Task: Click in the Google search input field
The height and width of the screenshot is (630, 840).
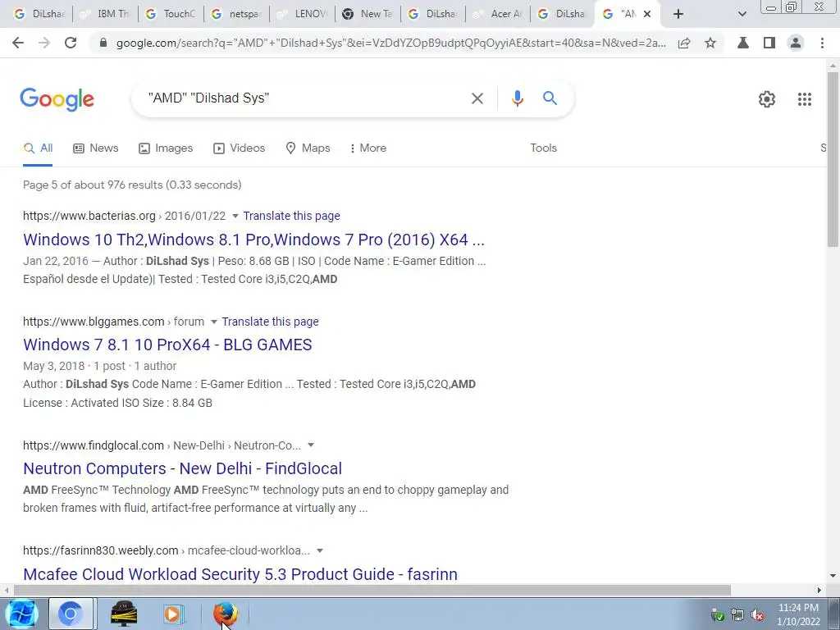Action: point(305,98)
